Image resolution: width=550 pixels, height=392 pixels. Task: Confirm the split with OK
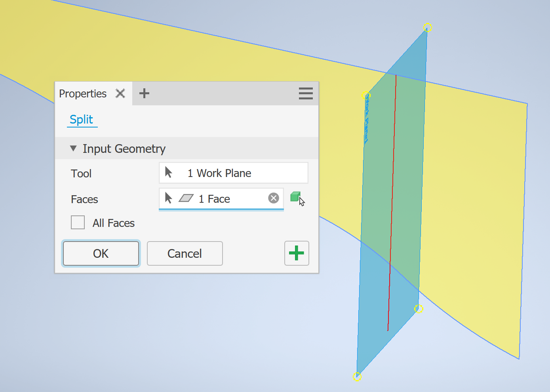101,253
